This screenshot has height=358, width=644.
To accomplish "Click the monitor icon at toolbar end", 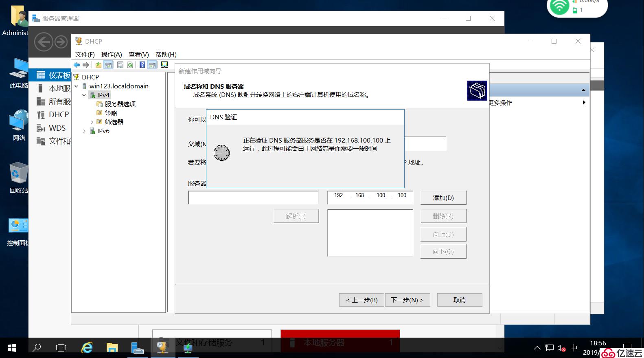I will [x=164, y=65].
